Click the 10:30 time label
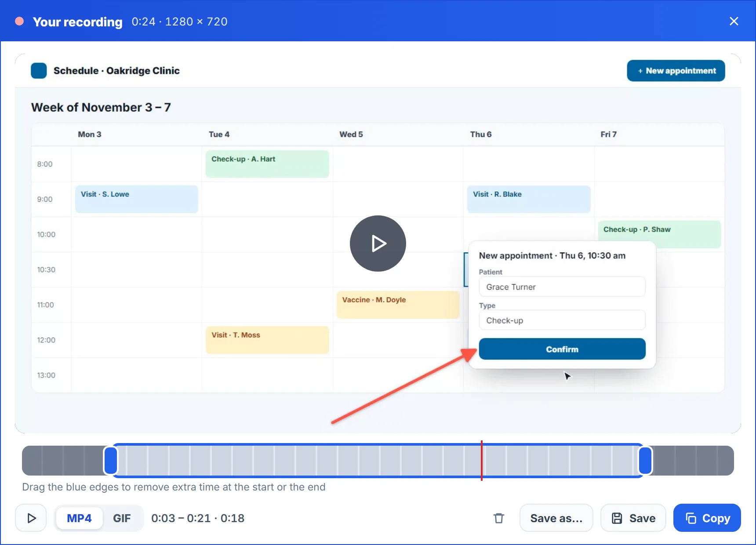 pyautogui.click(x=46, y=269)
